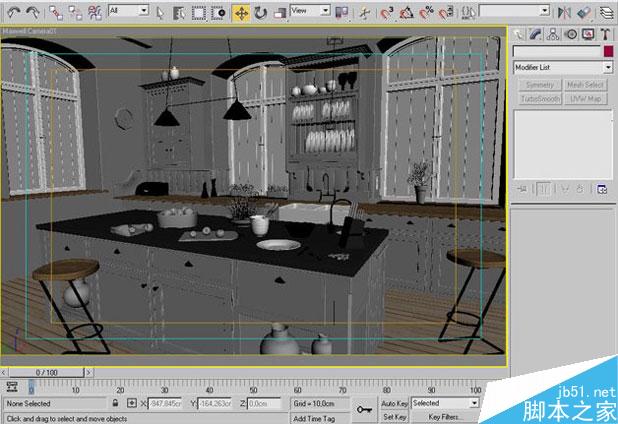The width and height of the screenshot is (618, 424).
Task: Activate the Select and Link tool
Action: point(56,13)
